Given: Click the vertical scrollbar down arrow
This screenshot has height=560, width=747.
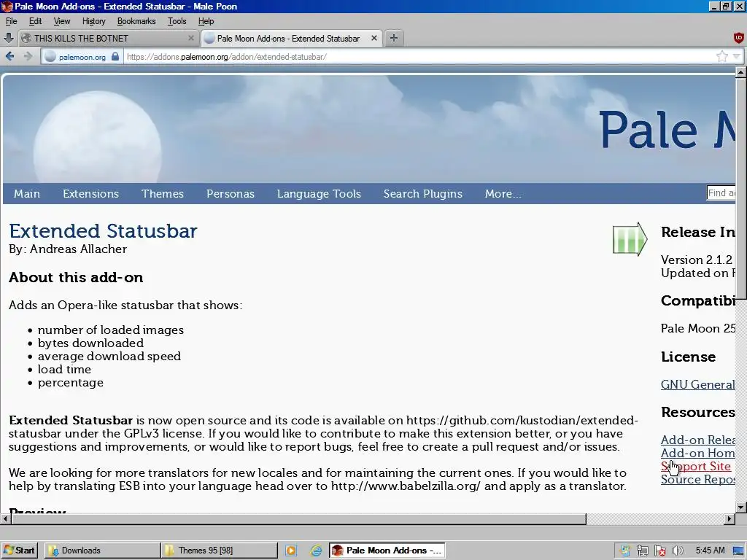Looking at the screenshot, I should (x=741, y=507).
